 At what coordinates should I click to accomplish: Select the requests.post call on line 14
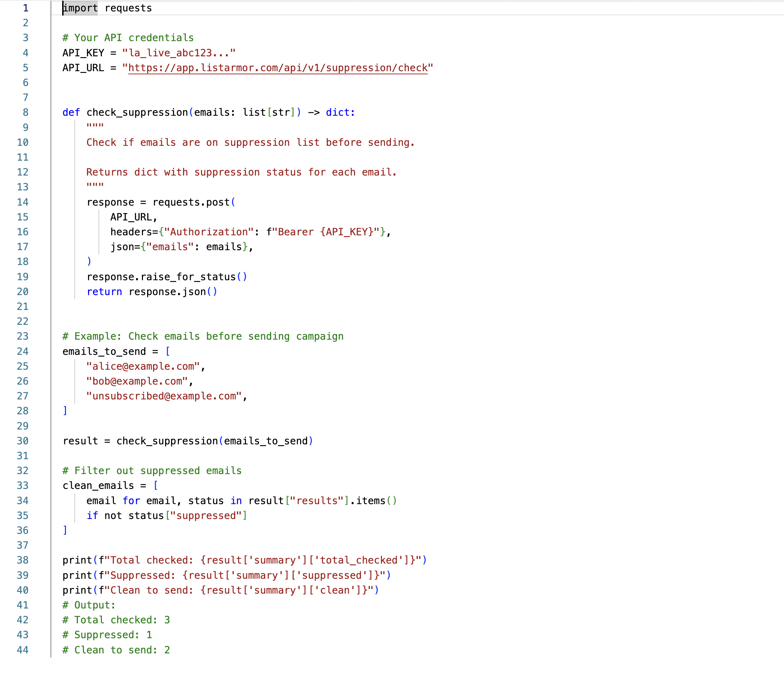[193, 202]
